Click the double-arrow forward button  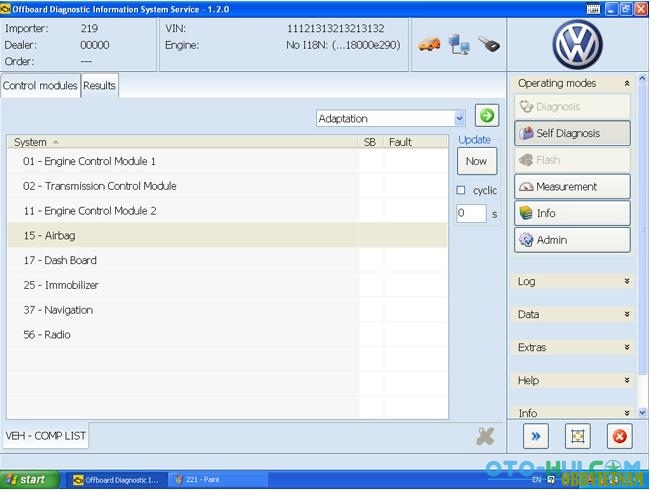pos(536,436)
